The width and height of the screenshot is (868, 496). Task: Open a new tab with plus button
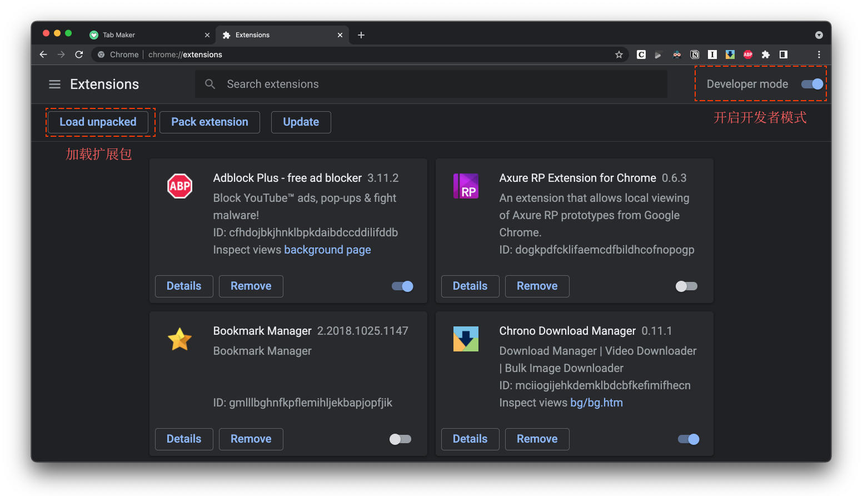tap(361, 35)
